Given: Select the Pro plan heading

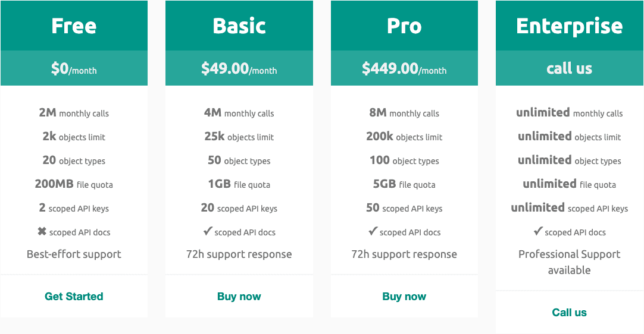Looking at the screenshot, I should tap(404, 26).
